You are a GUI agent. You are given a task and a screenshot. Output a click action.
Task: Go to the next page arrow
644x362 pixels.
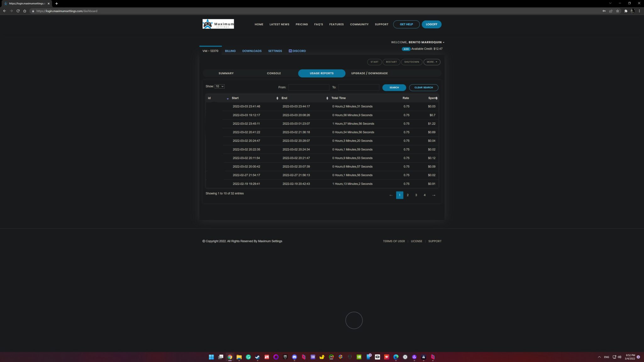point(434,195)
